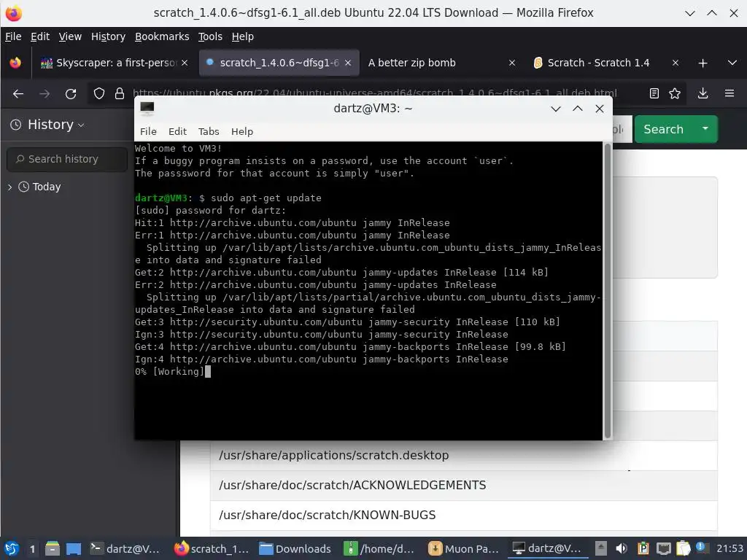Click the show desktop icon in the taskbar

74,549
